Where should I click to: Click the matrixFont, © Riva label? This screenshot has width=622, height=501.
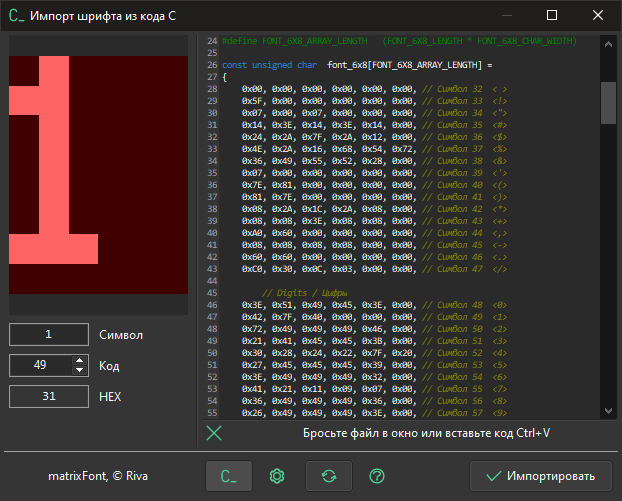tap(96, 476)
